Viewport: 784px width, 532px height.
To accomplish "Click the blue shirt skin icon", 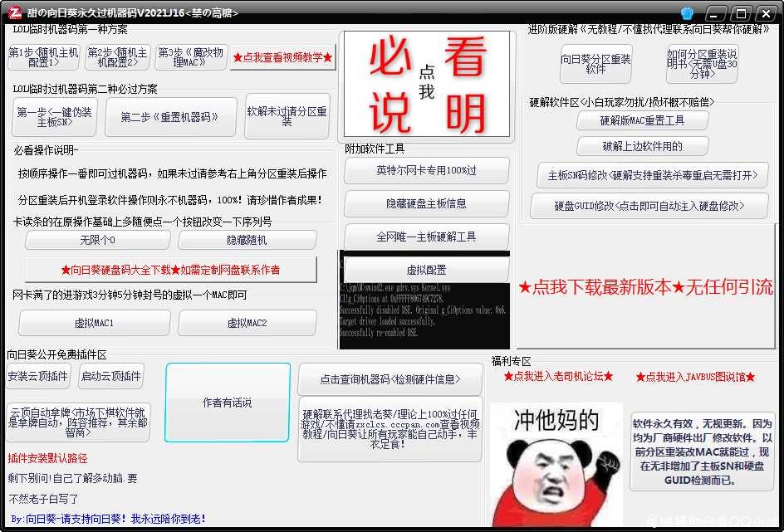I will pyautogui.click(x=688, y=13).
